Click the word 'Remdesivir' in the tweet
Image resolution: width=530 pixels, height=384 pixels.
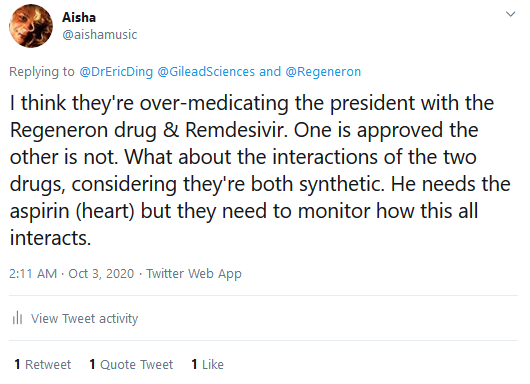point(237,130)
